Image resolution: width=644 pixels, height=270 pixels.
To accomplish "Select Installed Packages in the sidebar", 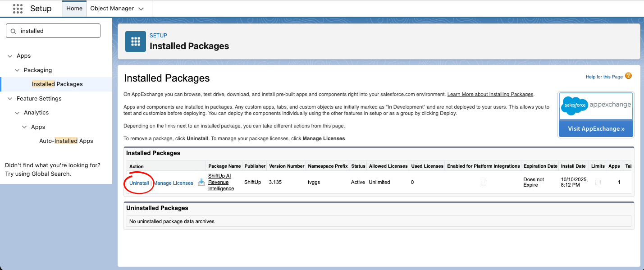I will 57,84.
